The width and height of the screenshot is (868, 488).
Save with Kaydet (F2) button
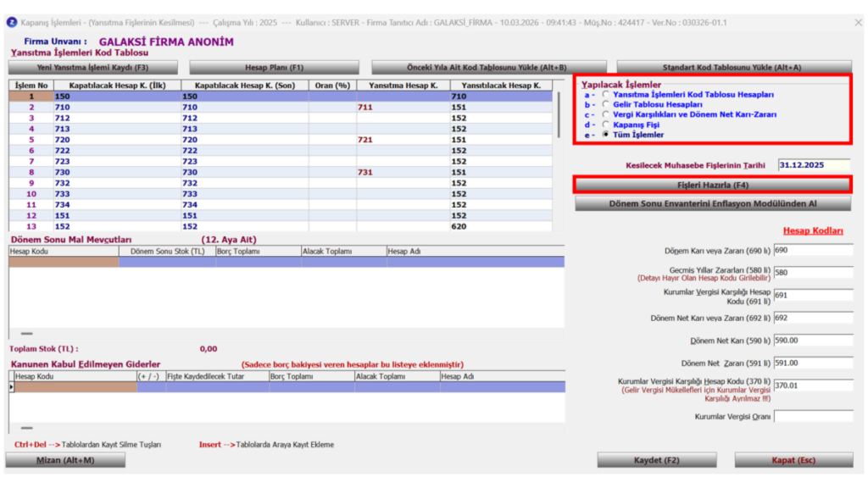tap(657, 460)
